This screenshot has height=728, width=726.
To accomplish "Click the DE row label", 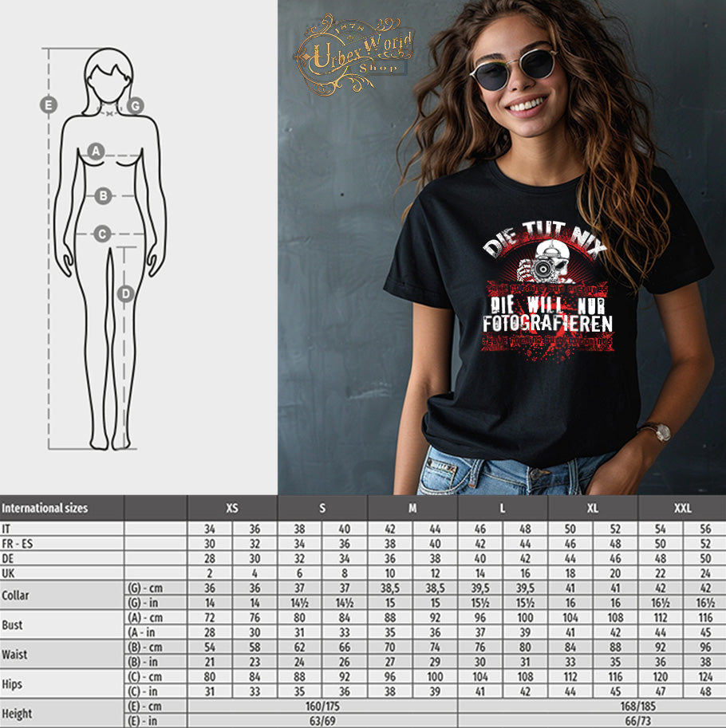I will pos(7,558).
